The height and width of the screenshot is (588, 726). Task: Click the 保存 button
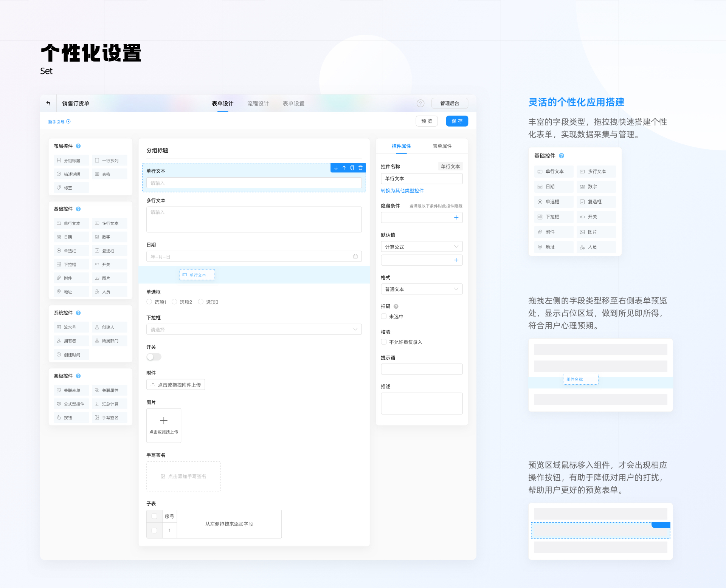pyautogui.click(x=457, y=121)
